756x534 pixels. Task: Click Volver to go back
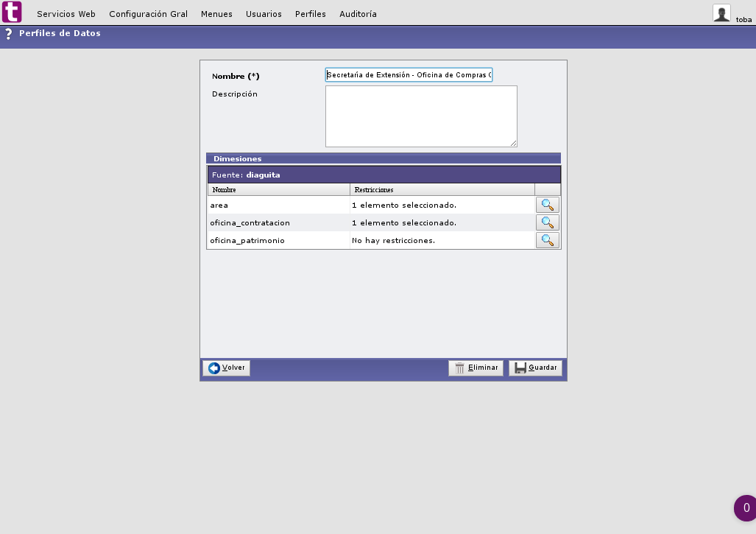[x=226, y=368]
